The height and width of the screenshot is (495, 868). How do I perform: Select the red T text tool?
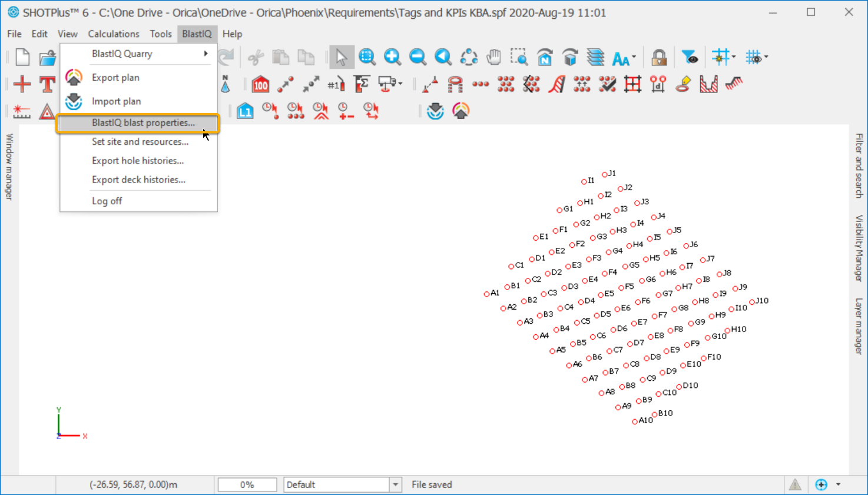[47, 84]
